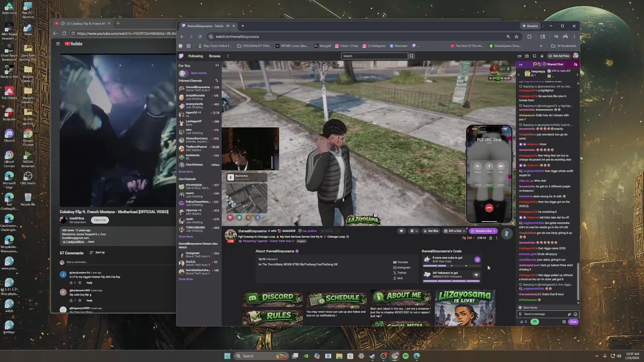Screen dimensions: 644x362
Task: Open the Sort by menu in YouTube comments
Action: 97,252
